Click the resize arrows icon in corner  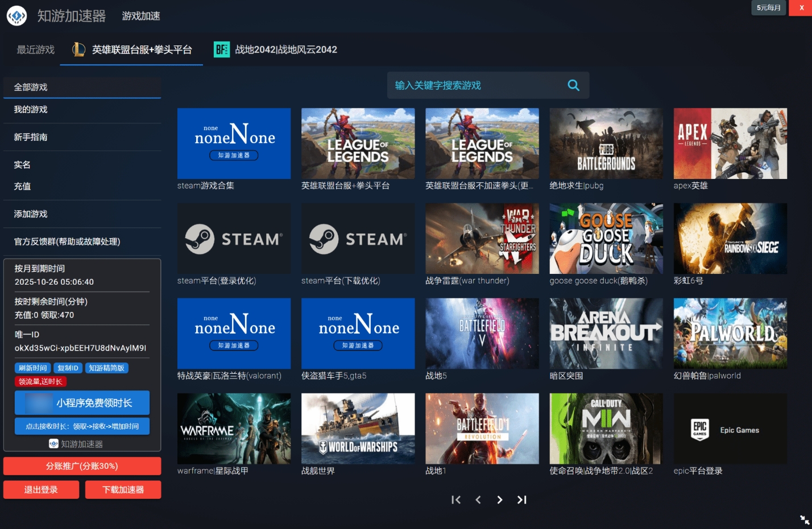coord(805,520)
